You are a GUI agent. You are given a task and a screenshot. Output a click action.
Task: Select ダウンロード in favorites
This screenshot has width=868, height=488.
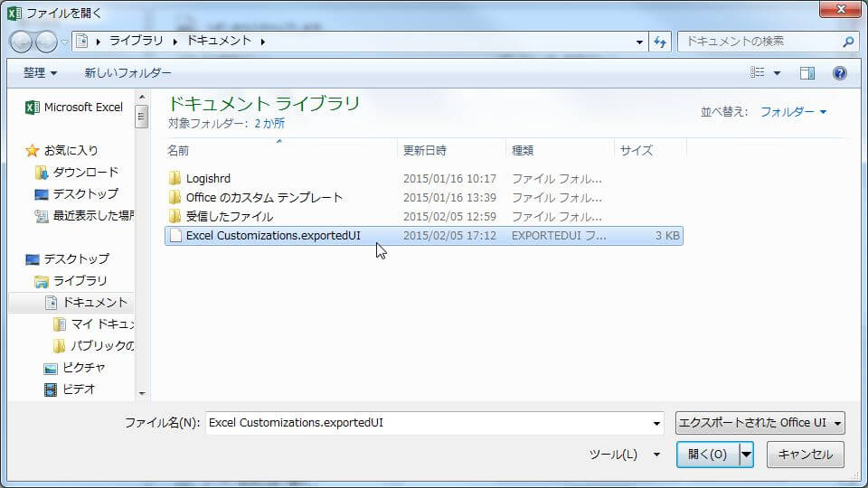[85, 172]
